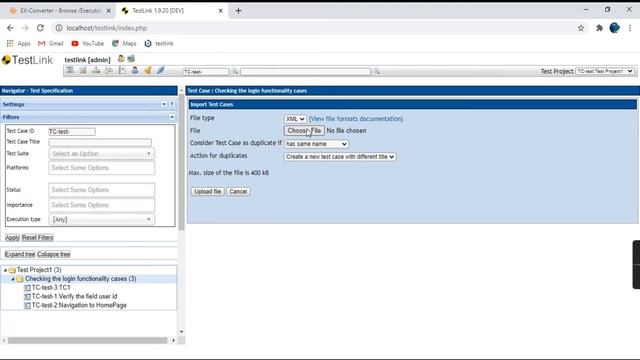The height and width of the screenshot is (360, 640).
Task: Click Expand tree button
Action: (20, 254)
